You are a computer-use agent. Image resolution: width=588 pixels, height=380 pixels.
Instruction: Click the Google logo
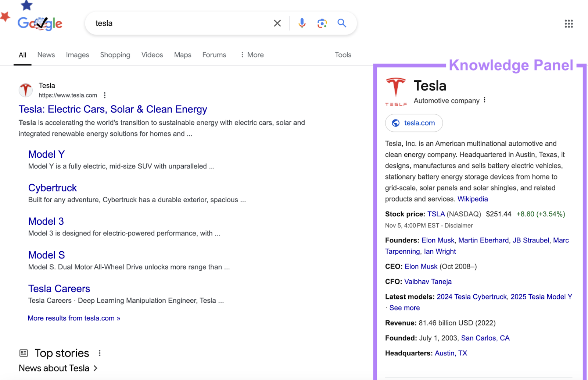[40, 23]
